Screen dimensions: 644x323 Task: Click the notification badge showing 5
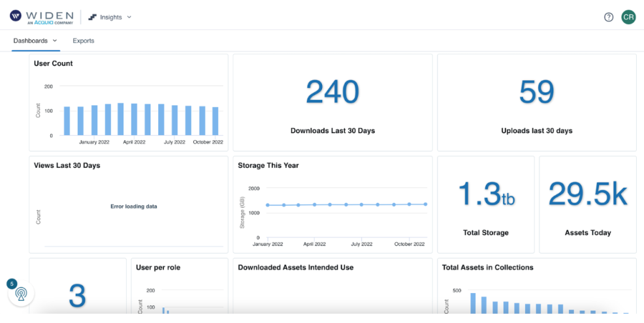pos(12,284)
